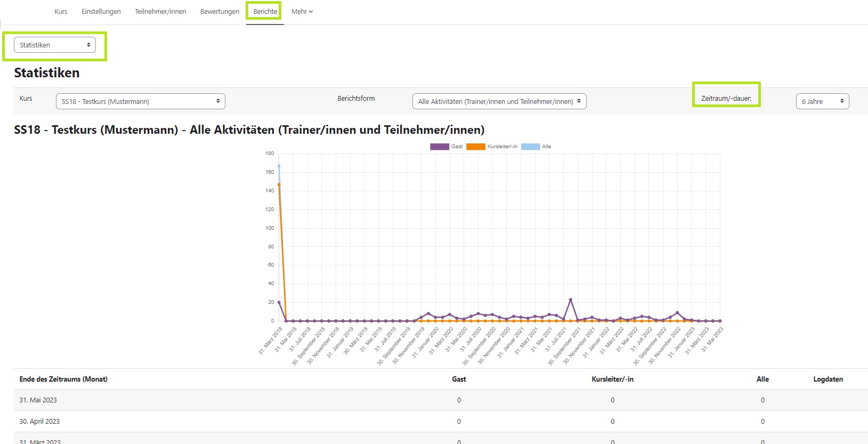Image resolution: width=868 pixels, height=444 pixels.
Task: Open the Teilnehmer/innen tab
Action: pyautogui.click(x=160, y=11)
